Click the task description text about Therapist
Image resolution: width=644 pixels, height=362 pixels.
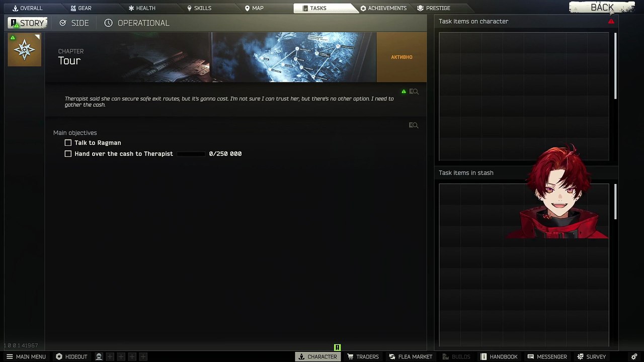(x=229, y=102)
